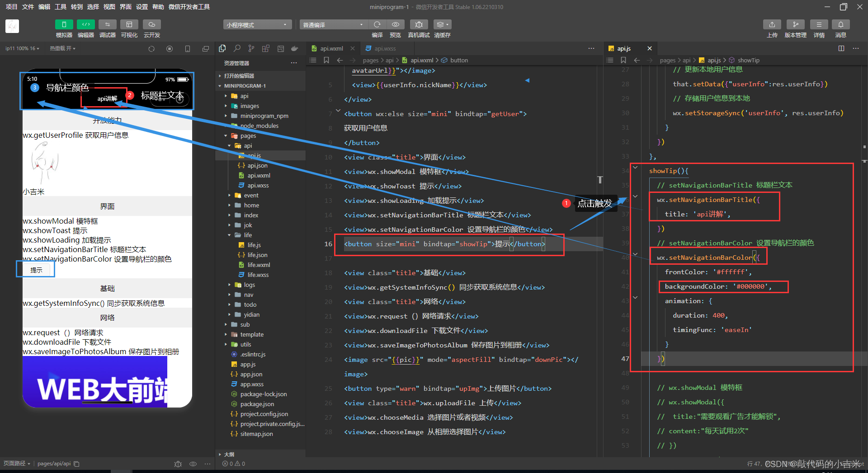Click the 编译 compile refresh icon
868x473 pixels.
[377, 24]
